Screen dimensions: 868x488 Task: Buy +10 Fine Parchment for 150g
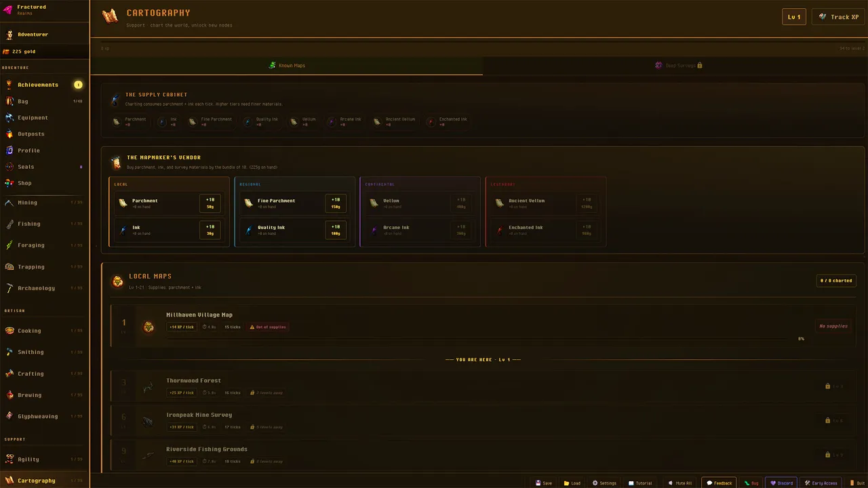click(336, 203)
